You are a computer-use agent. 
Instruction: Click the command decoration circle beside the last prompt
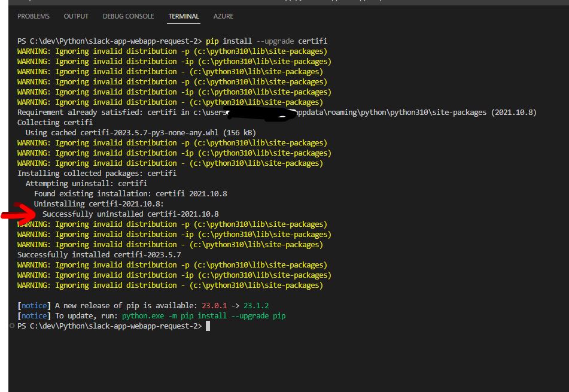click(11, 326)
